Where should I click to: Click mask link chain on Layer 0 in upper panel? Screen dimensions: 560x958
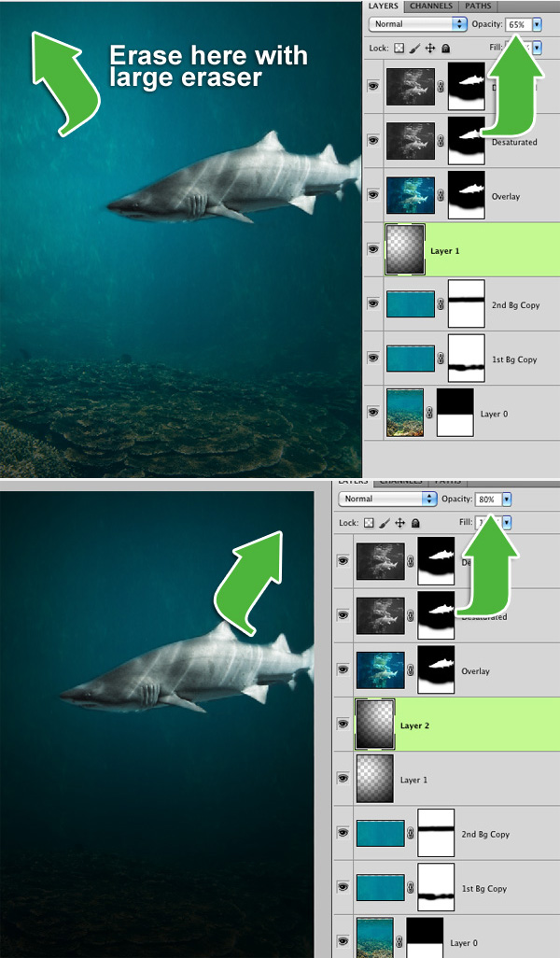click(431, 414)
